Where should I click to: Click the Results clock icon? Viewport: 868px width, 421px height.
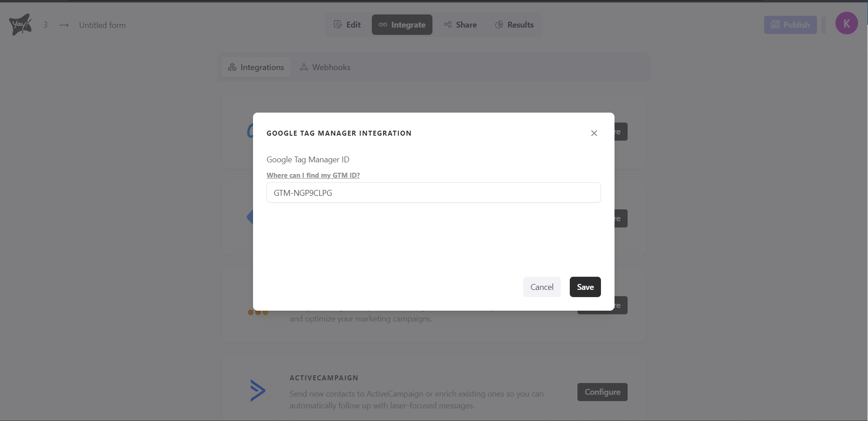(499, 24)
